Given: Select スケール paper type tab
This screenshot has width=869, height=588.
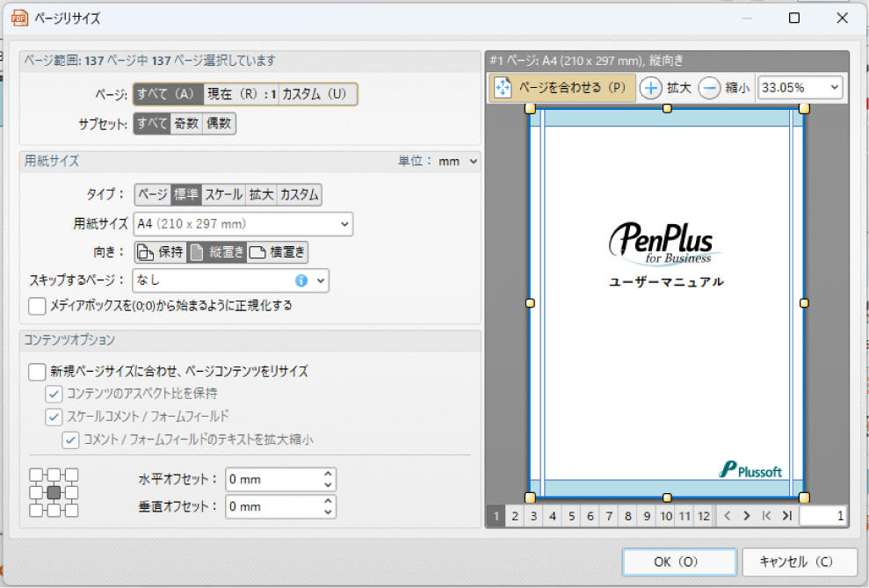Looking at the screenshot, I should click(x=224, y=194).
